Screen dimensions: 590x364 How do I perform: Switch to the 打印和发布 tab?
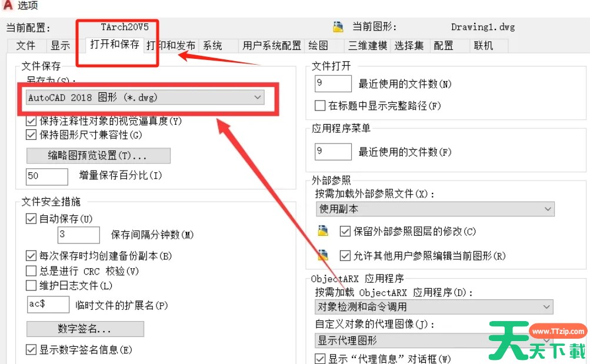pyautogui.click(x=171, y=45)
